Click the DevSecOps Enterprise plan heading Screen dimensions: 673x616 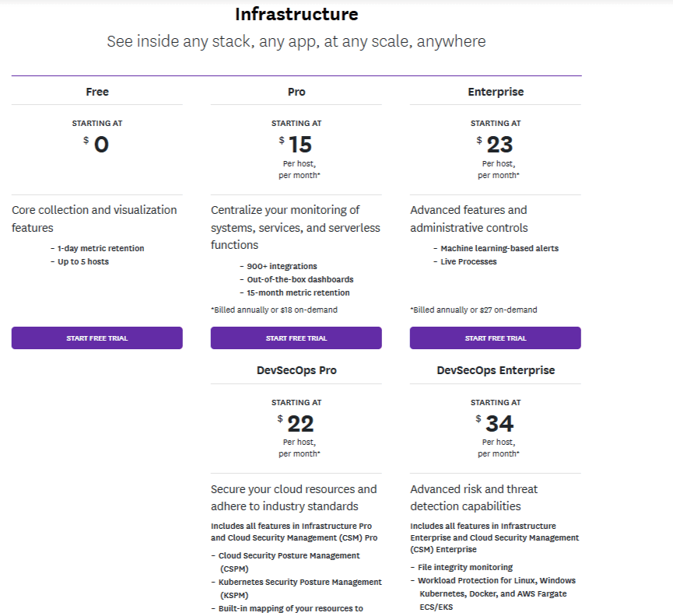point(496,370)
